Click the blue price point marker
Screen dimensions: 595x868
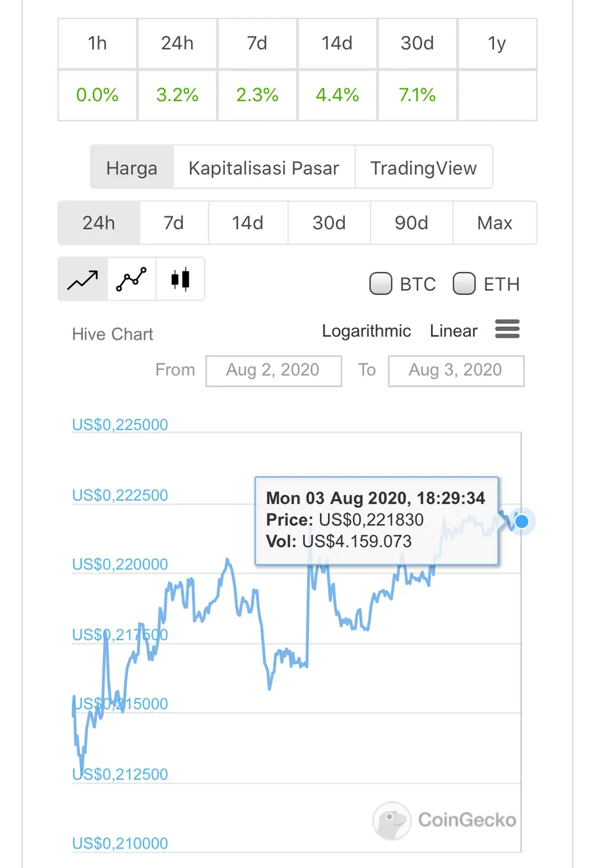coord(522,521)
